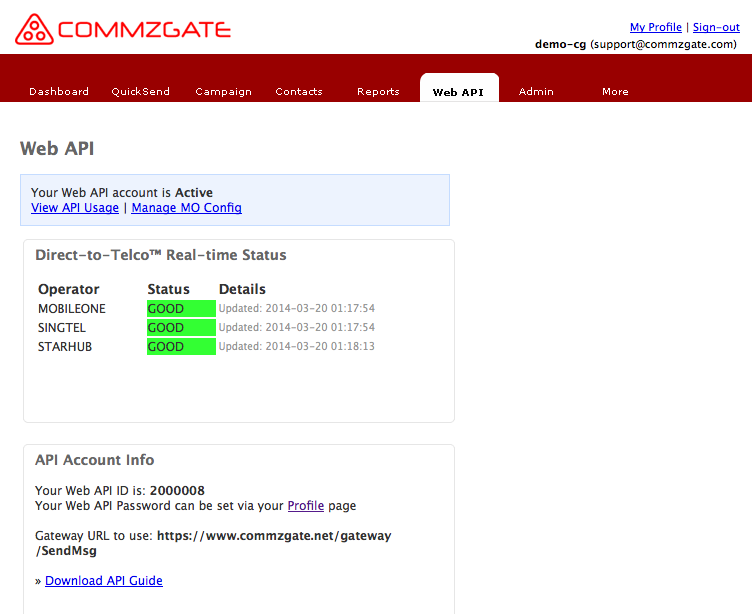Click the Operator column header
Screen dimensions: 752x614
click(69, 289)
